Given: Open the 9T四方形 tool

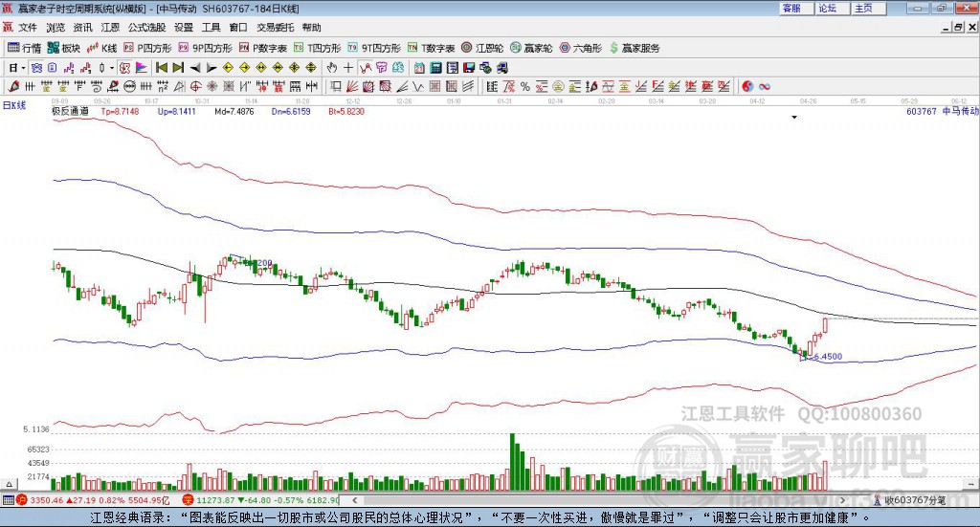Looking at the screenshot, I should tap(374, 48).
